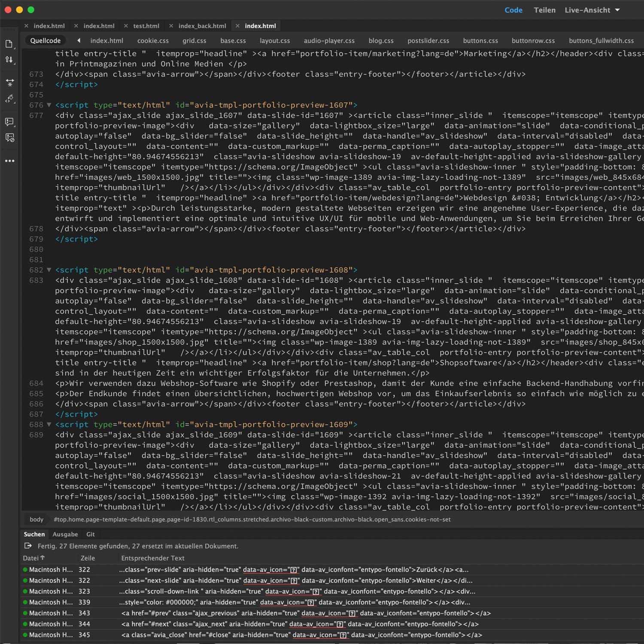
Task: Switch to the test.html document tab
Action: 146,26
